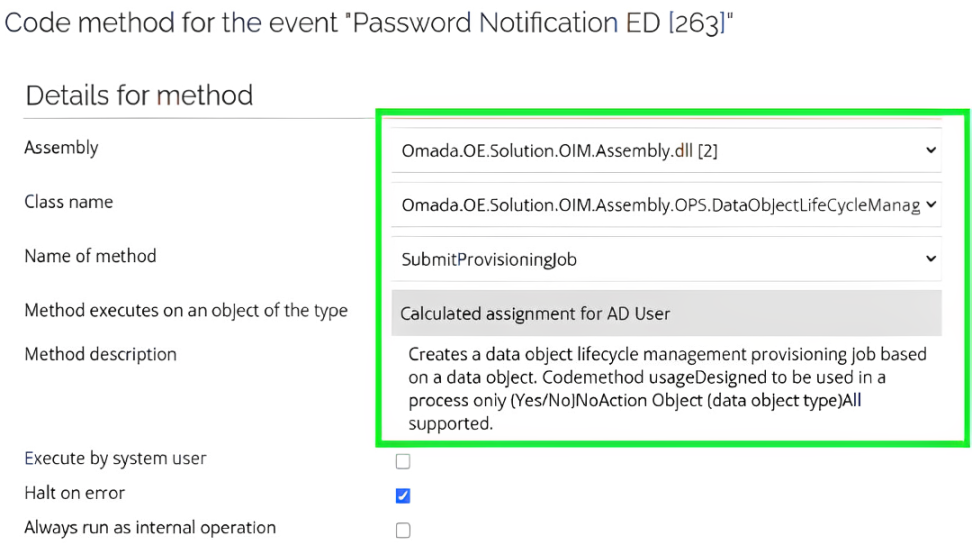972x554 pixels.
Task: Click the method description text block
Action: coord(667,389)
